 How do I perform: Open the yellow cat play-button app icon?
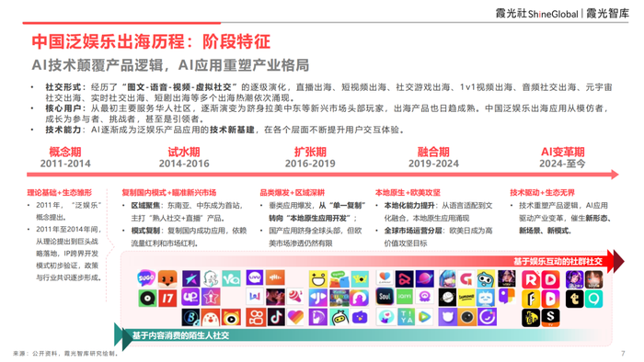coord(231,317)
